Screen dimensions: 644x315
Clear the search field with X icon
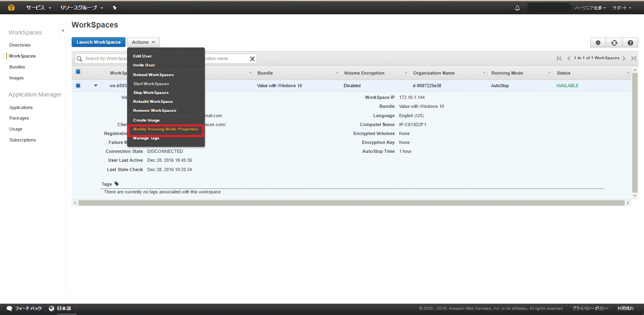252,59
